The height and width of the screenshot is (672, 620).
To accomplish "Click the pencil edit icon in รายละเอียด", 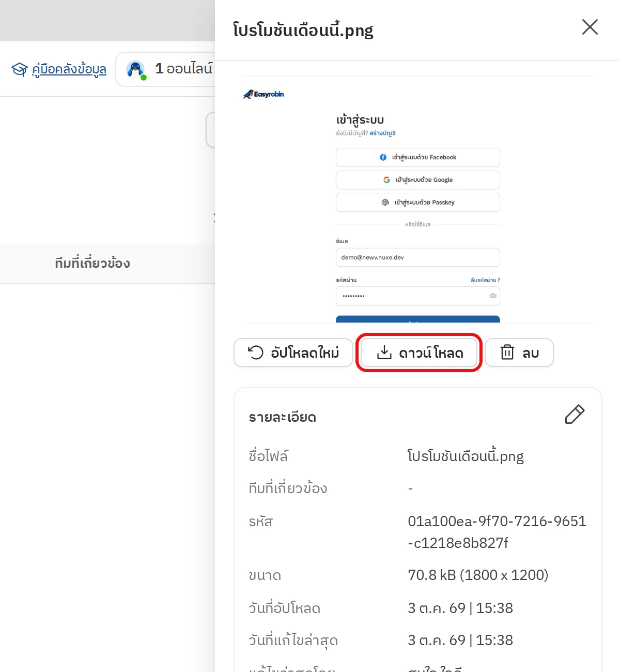I will [x=575, y=415].
